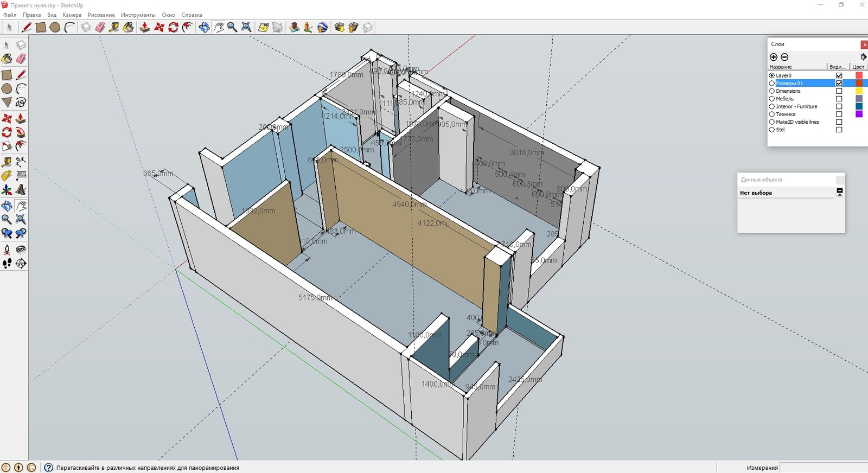This screenshot has width=868, height=473.
Task: Open the yellow swatch of Dimensions layer
Action: (x=859, y=91)
